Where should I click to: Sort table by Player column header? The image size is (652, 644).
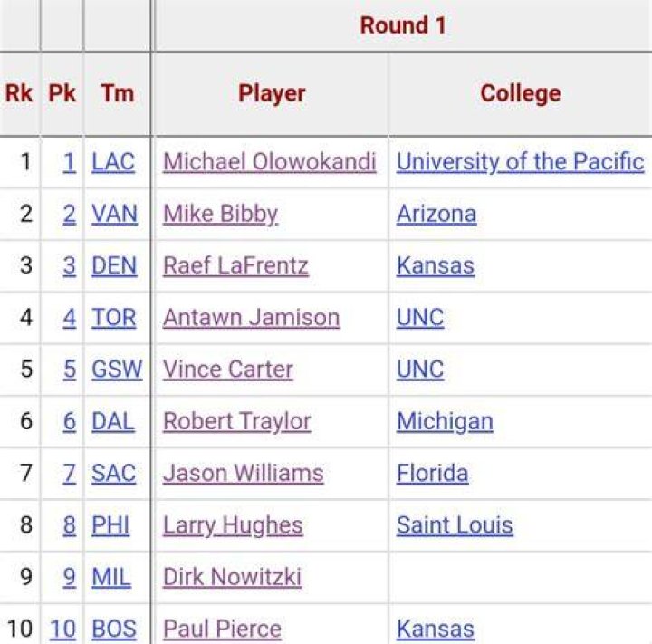click(x=272, y=93)
